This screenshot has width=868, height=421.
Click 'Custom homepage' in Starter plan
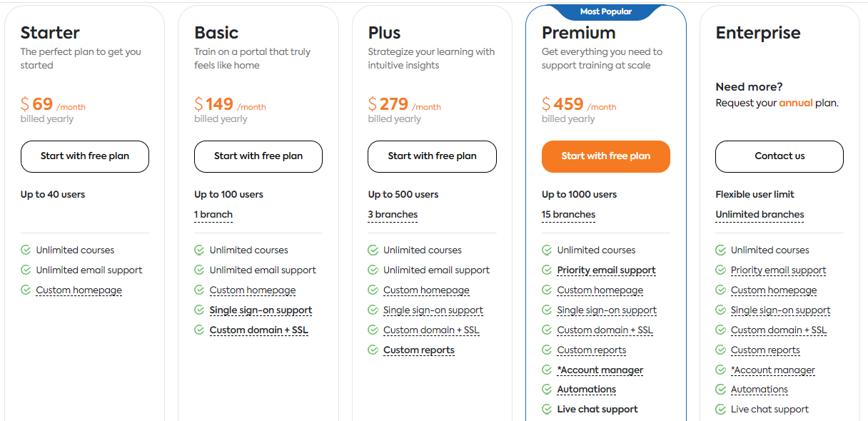tap(79, 290)
